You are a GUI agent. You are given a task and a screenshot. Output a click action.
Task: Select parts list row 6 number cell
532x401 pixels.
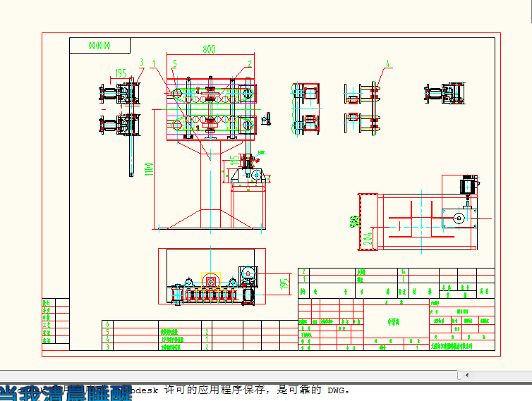107,323
